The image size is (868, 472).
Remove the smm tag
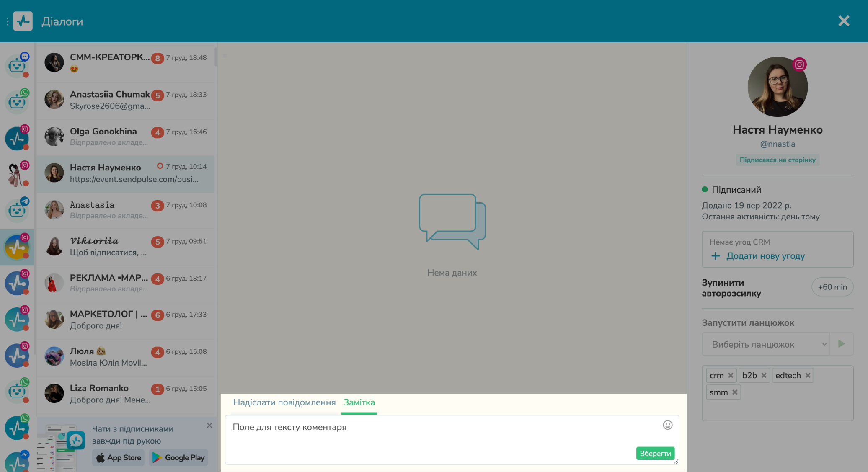[x=735, y=392]
